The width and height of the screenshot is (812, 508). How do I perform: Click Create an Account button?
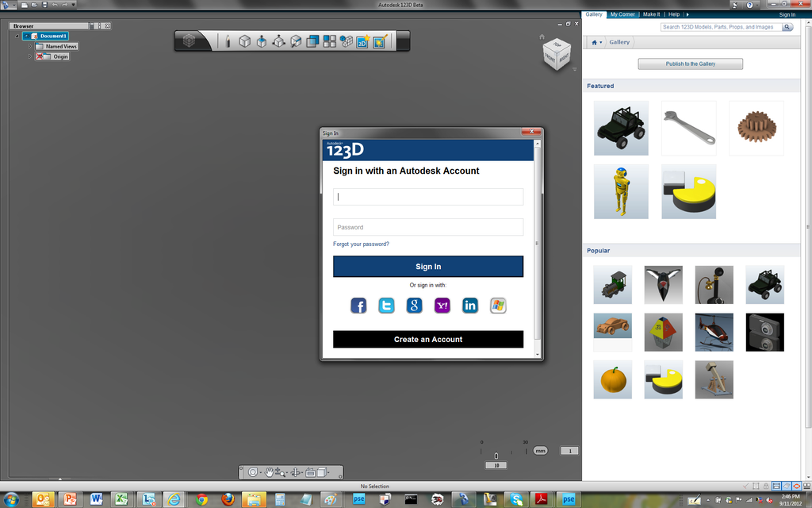428,340
